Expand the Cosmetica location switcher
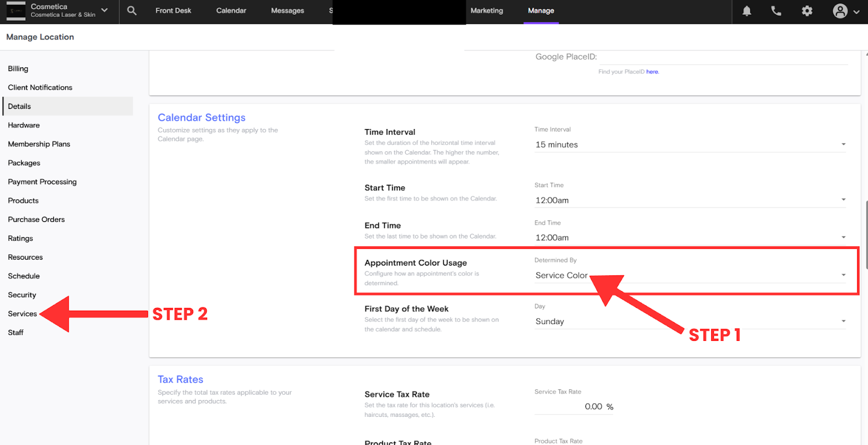This screenshot has height=445, width=868. [x=104, y=10]
